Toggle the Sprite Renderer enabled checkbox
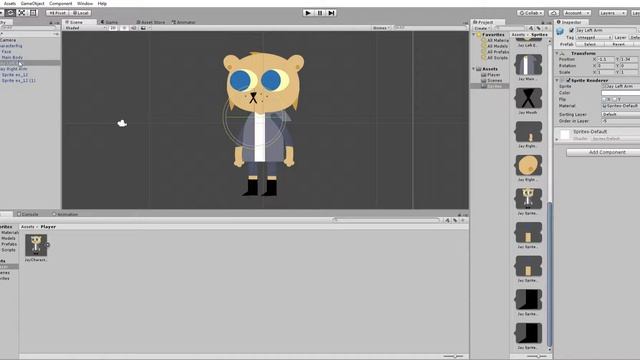 click(x=568, y=80)
